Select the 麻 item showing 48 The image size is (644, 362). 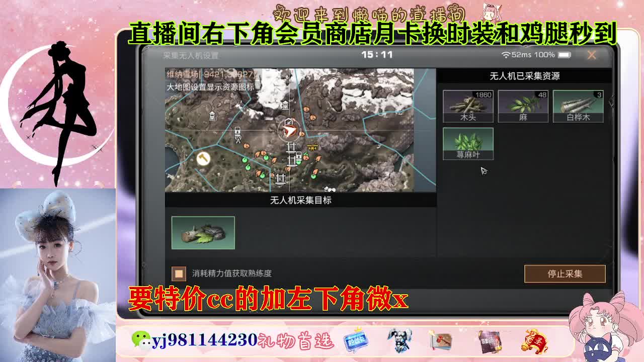[x=523, y=106]
